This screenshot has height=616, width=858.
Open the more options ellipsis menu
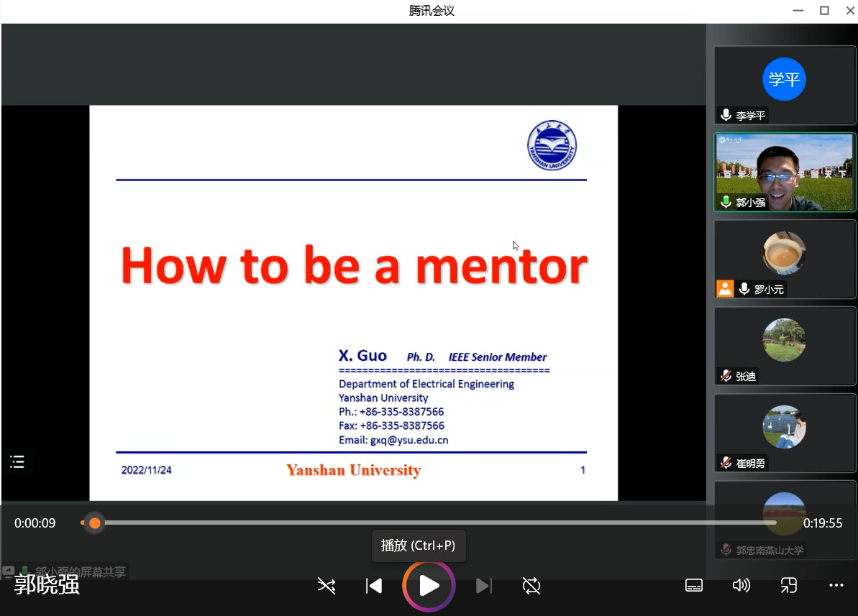tap(836, 585)
